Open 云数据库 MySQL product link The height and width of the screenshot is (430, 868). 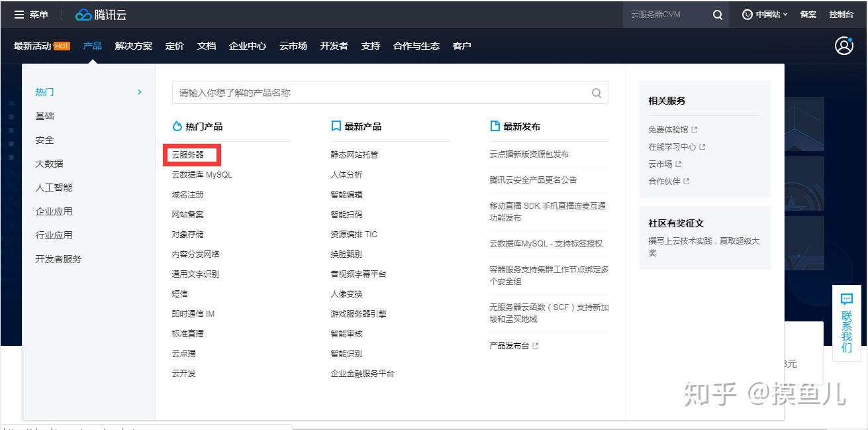(202, 175)
